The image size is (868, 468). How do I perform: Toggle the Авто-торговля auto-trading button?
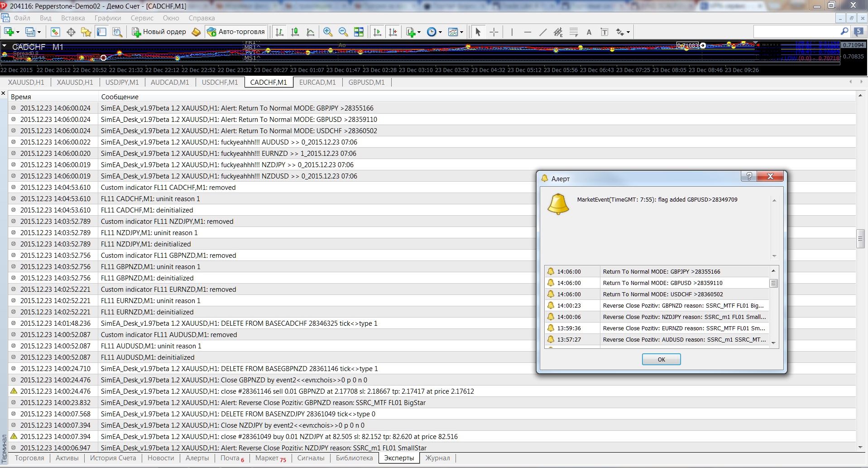tap(236, 32)
